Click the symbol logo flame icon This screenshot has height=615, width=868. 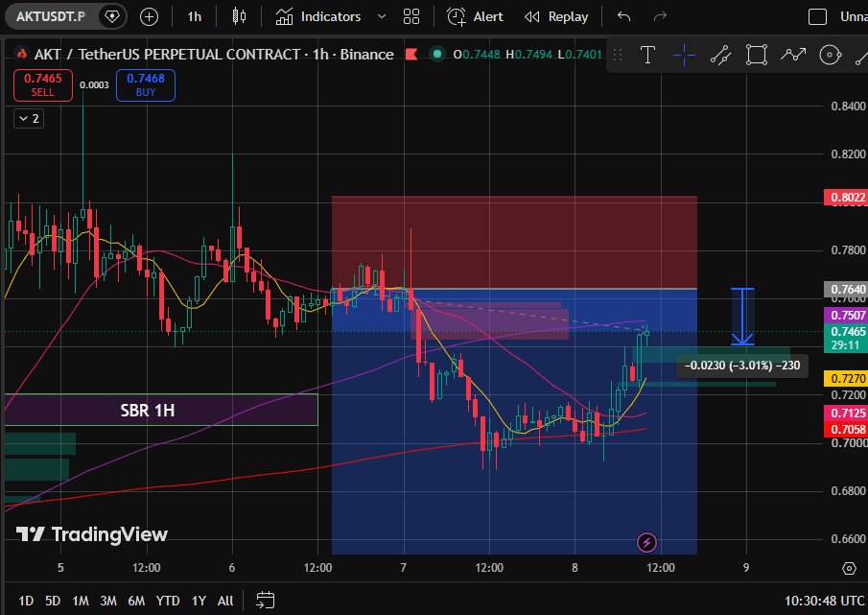click(22, 54)
